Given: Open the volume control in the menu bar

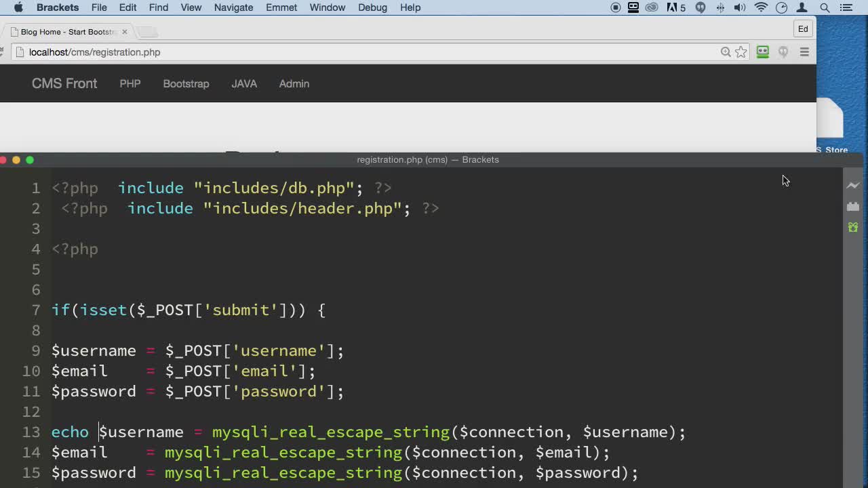Looking at the screenshot, I should (x=740, y=7).
